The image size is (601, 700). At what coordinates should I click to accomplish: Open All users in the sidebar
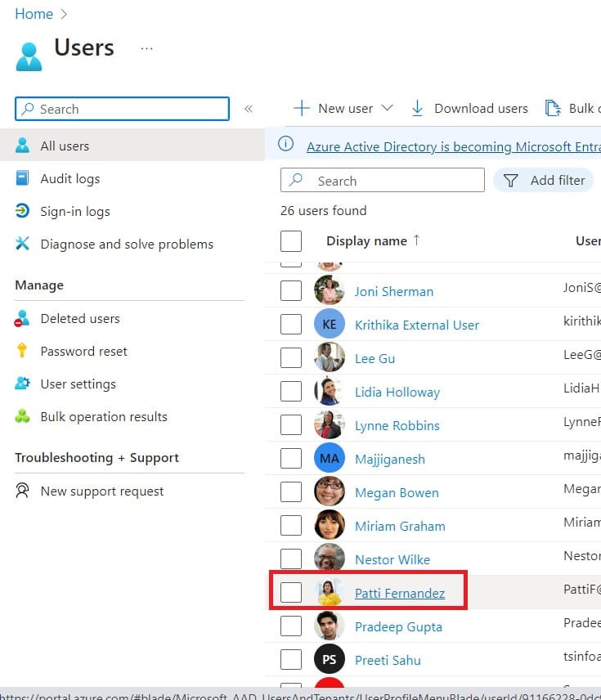pos(132,146)
